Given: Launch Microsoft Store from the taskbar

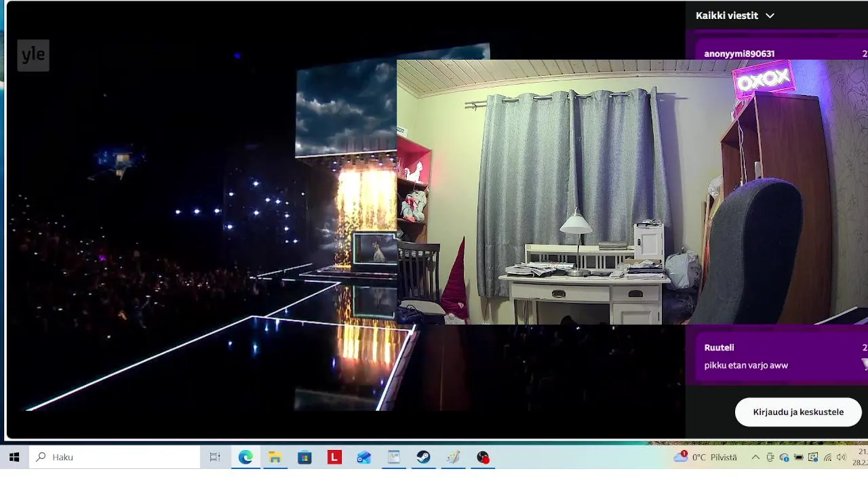Looking at the screenshot, I should (x=304, y=457).
